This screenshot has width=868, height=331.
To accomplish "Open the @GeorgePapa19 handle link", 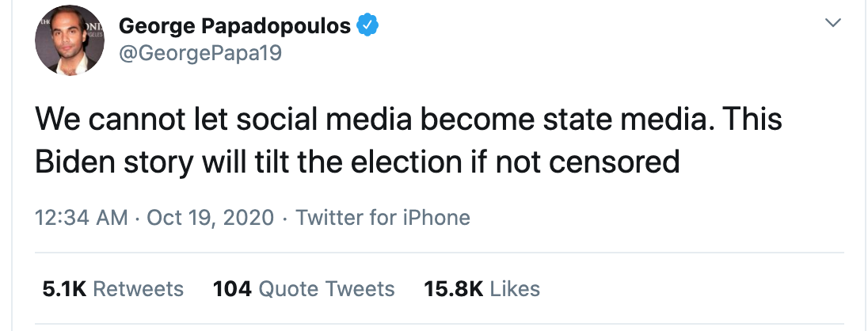I will pos(200,54).
